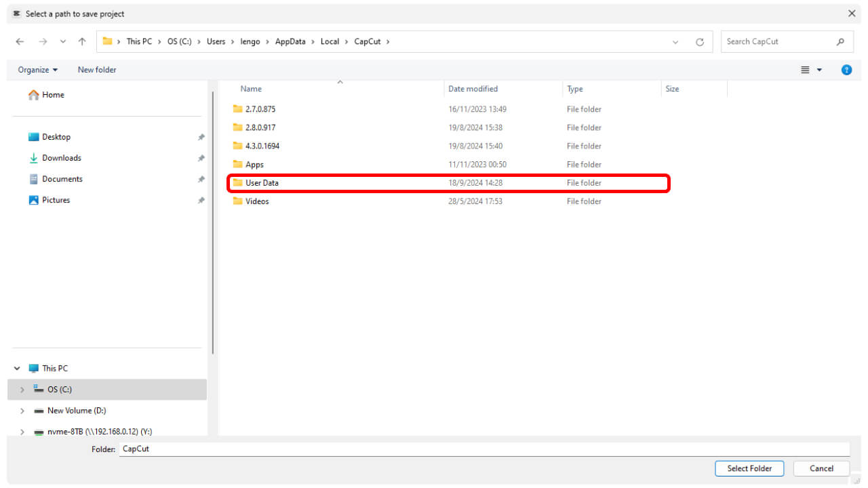Expand the chevron after CapCut breadcrumb

(x=388, y=41)
